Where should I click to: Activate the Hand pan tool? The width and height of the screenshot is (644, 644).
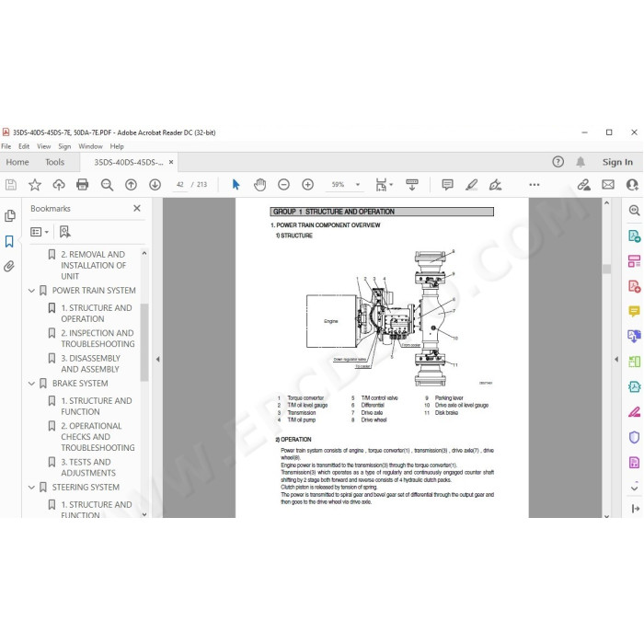[259, 185]
